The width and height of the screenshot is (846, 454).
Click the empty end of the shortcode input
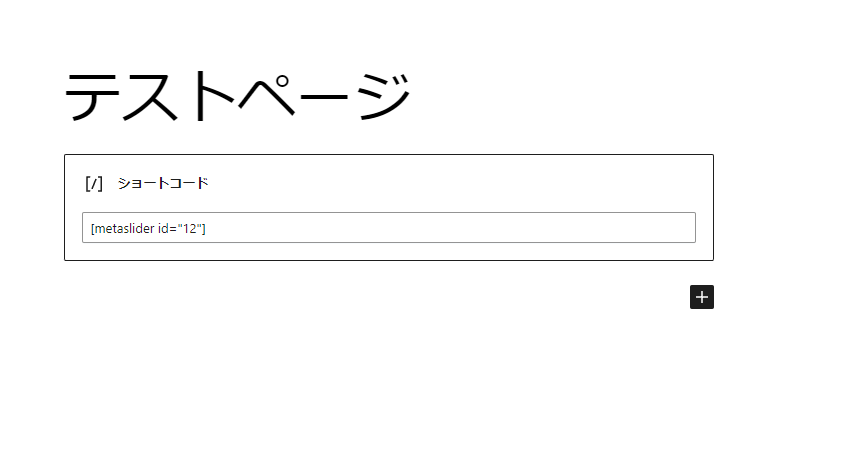click(451, 228)
